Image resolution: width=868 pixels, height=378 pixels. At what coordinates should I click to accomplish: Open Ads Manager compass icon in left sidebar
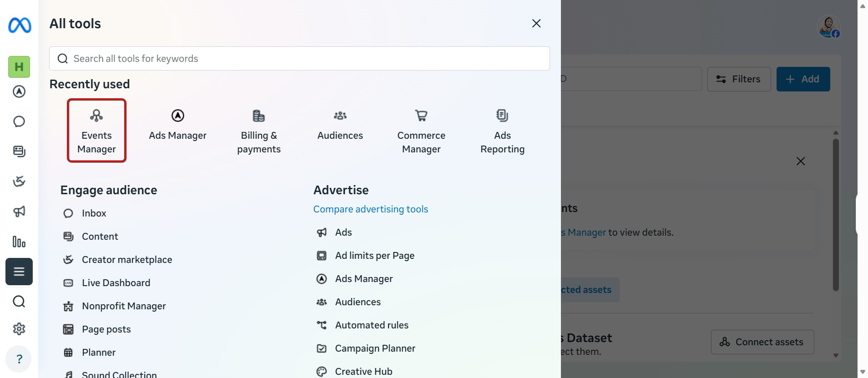[19, 92]
